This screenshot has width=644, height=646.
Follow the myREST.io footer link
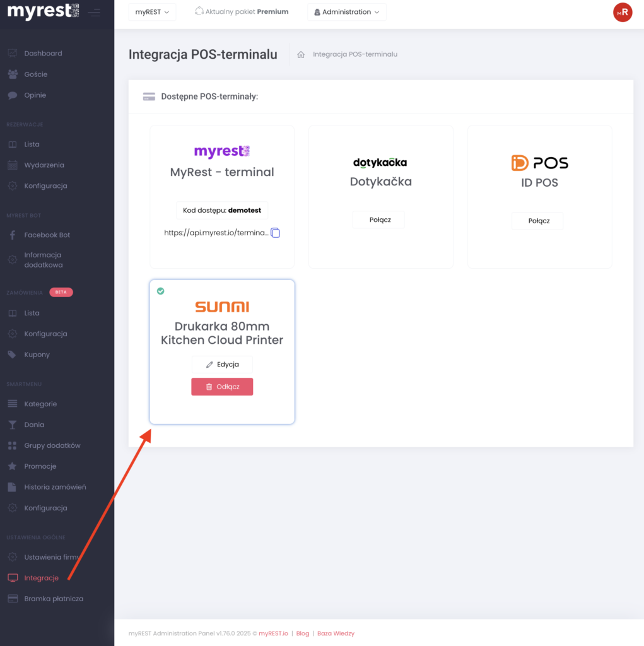tap(273, 633)
